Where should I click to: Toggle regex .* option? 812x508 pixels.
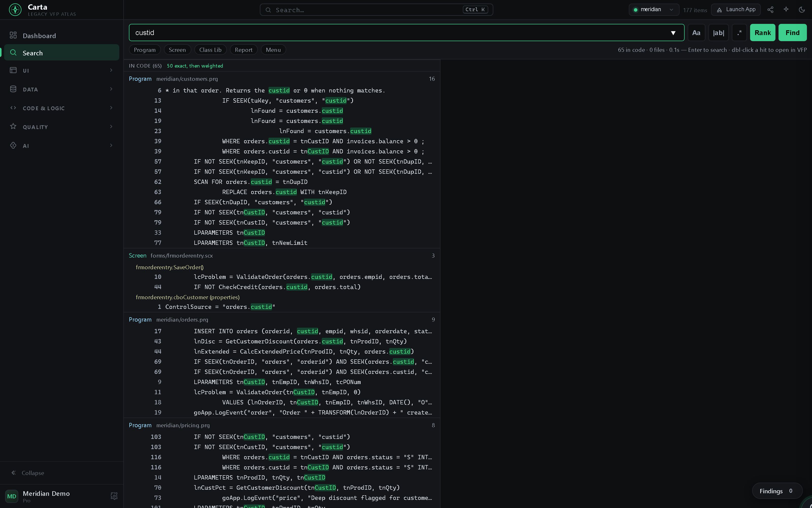click(739, 33)
